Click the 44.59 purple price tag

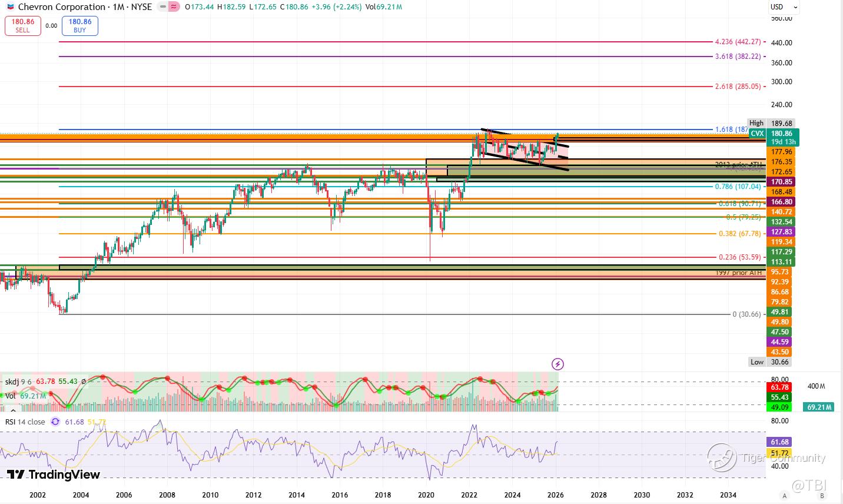tap(780, 342)
